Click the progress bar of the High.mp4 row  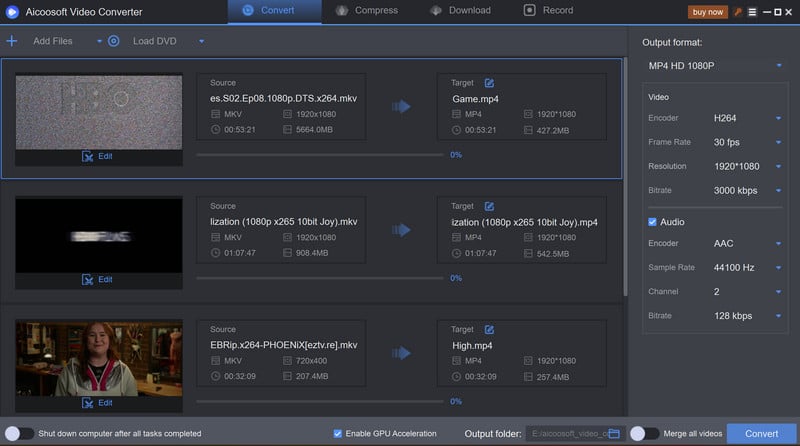coord(320,402)
